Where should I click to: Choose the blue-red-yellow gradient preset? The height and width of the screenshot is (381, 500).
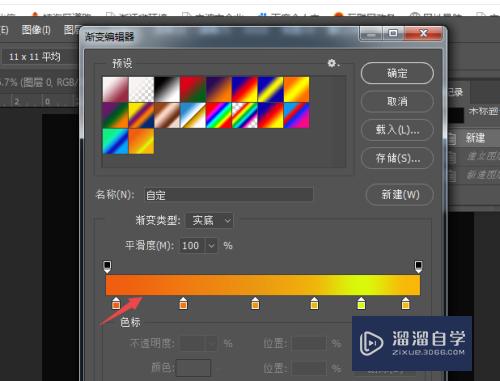click(245, 89)
